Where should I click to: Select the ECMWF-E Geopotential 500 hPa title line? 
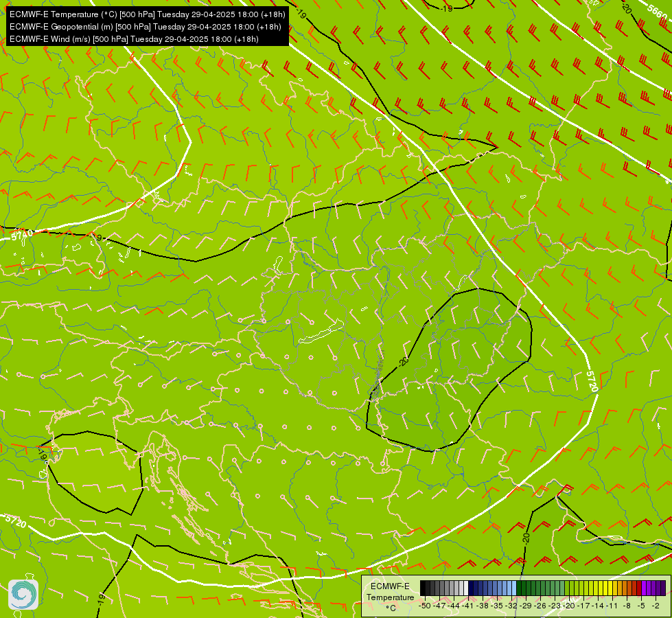click(x=146, y=27)
